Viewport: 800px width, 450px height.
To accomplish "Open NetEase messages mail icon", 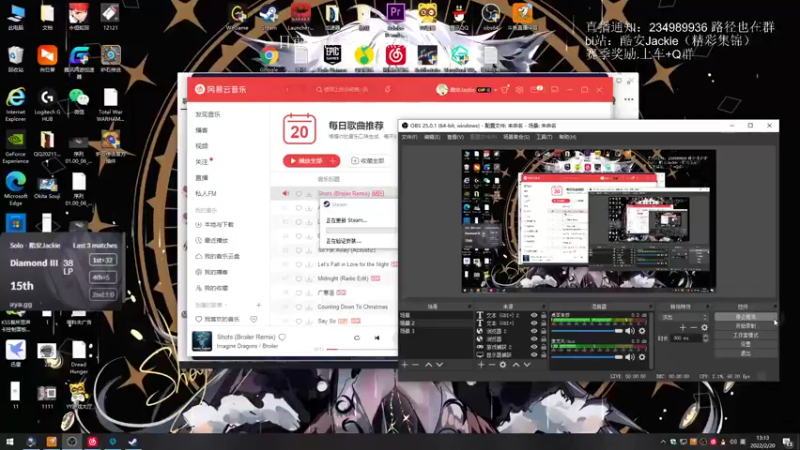I will (535, 90).
